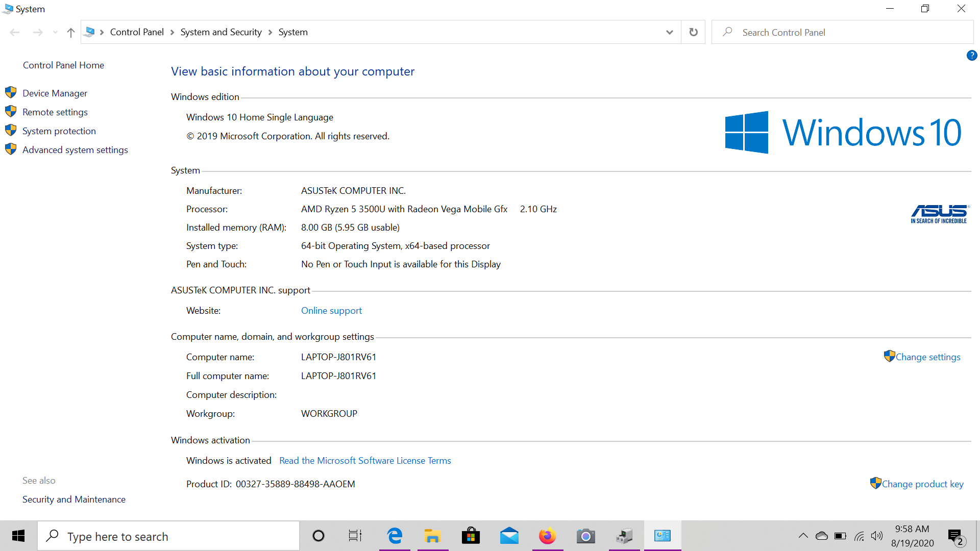Screen dimensions: 980x551
Task: Click Change product key link
Action: 922,484
